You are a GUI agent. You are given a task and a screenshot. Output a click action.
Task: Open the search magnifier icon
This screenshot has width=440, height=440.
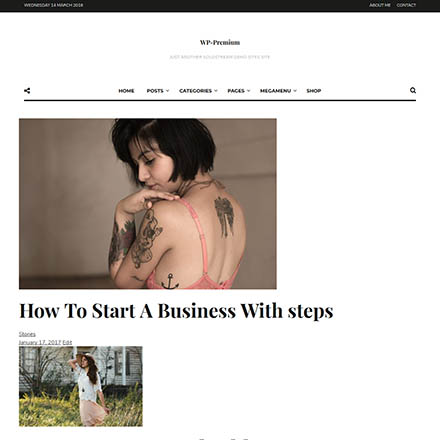pos(413,90)
